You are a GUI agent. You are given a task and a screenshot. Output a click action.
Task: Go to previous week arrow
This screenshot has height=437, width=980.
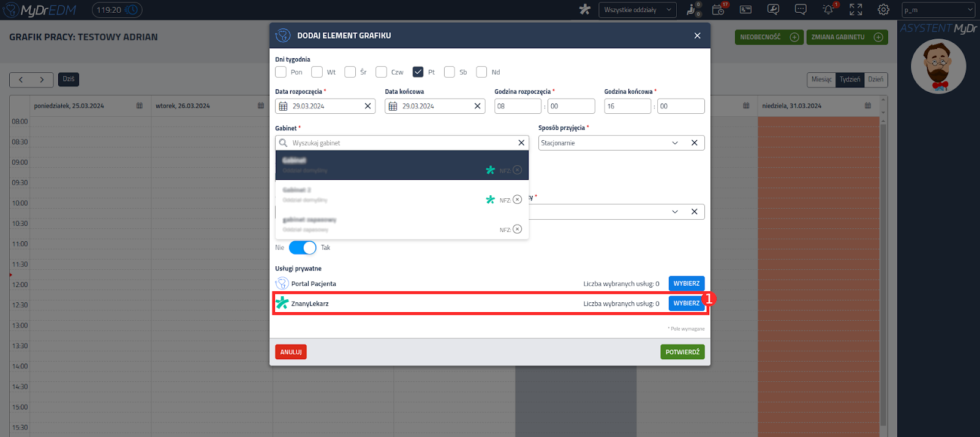coord(21,80)
